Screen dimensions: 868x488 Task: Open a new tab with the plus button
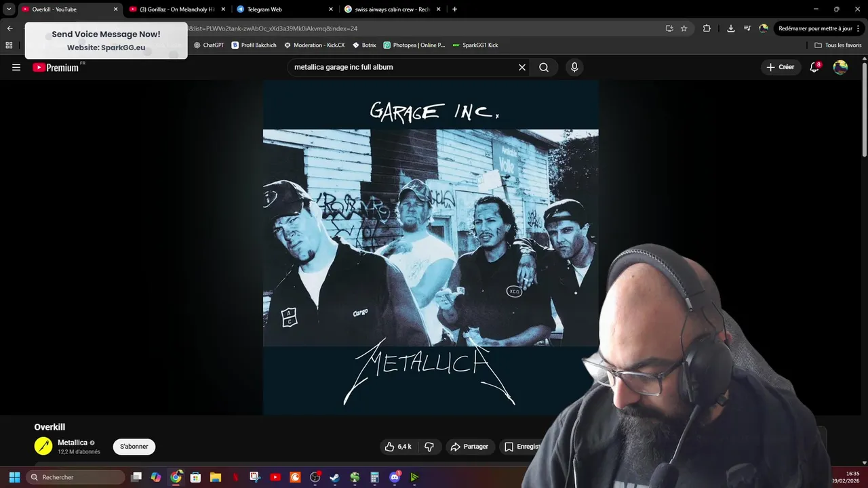(x=454, y=9)
